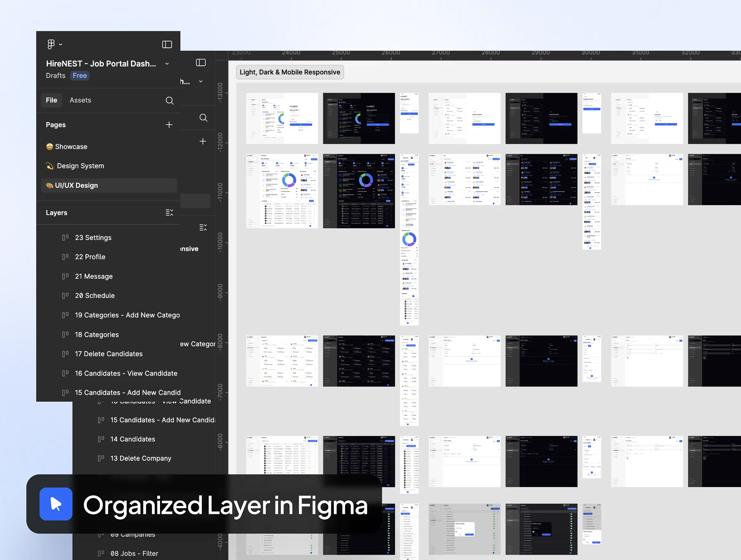The height and width of the screenshot is (560, 741).
Task: Select the '17 Delete Candidates' layer name
Action: coord(109,354)
